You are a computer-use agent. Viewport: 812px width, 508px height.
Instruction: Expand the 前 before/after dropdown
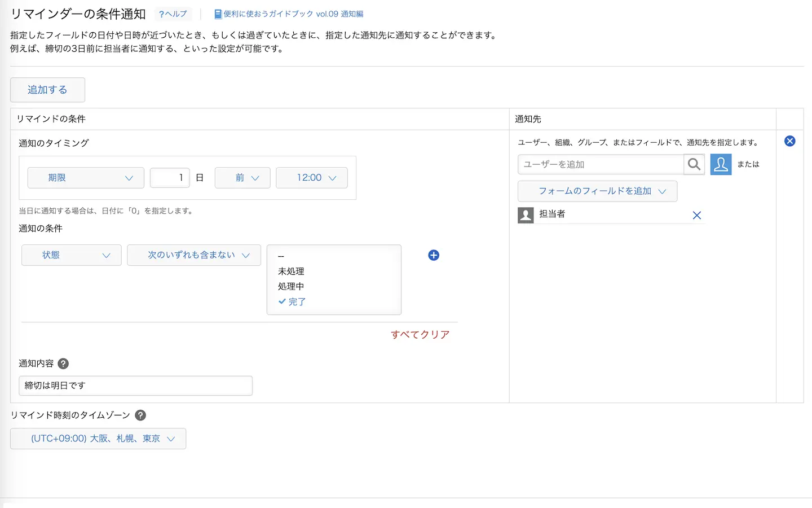242,178
